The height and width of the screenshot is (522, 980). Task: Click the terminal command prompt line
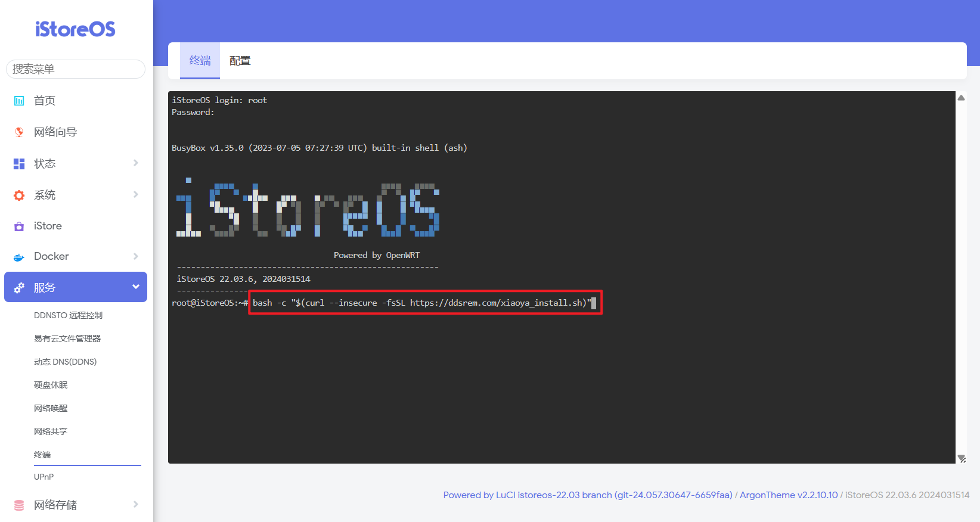point(384,303)
